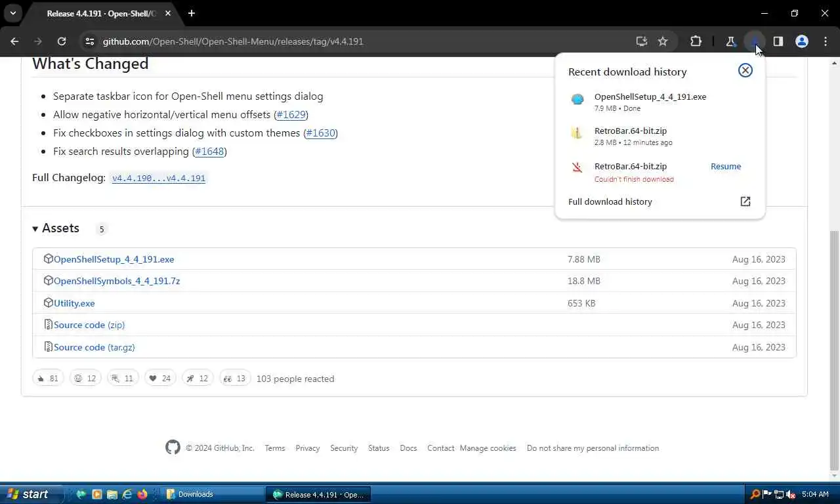The image size is (840, 504).
Task: Resume the failed RetroBar download
Action: 726,166
